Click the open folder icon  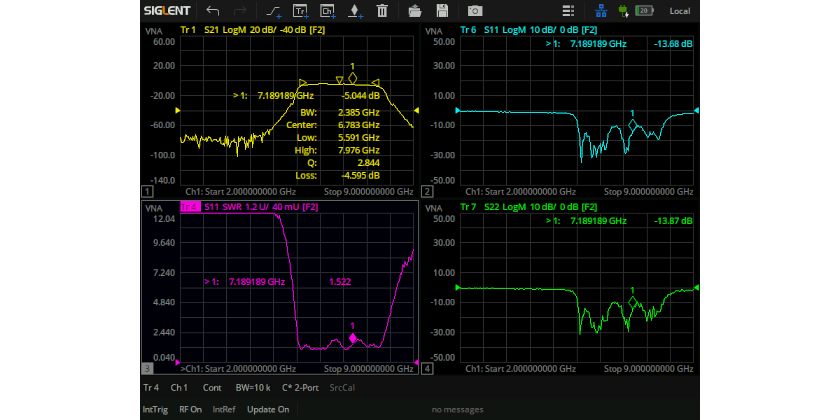pos(416,11)
